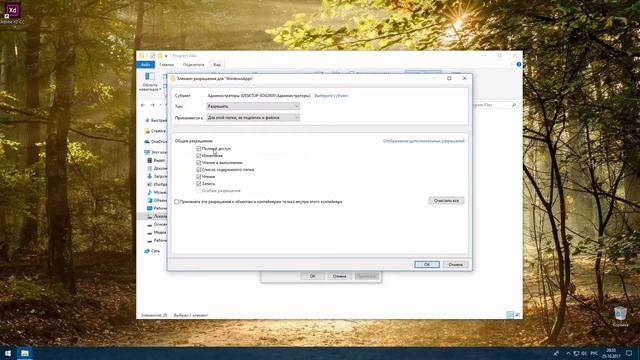
Task: Click Explorer back navigation arrow
Action: 143,105
